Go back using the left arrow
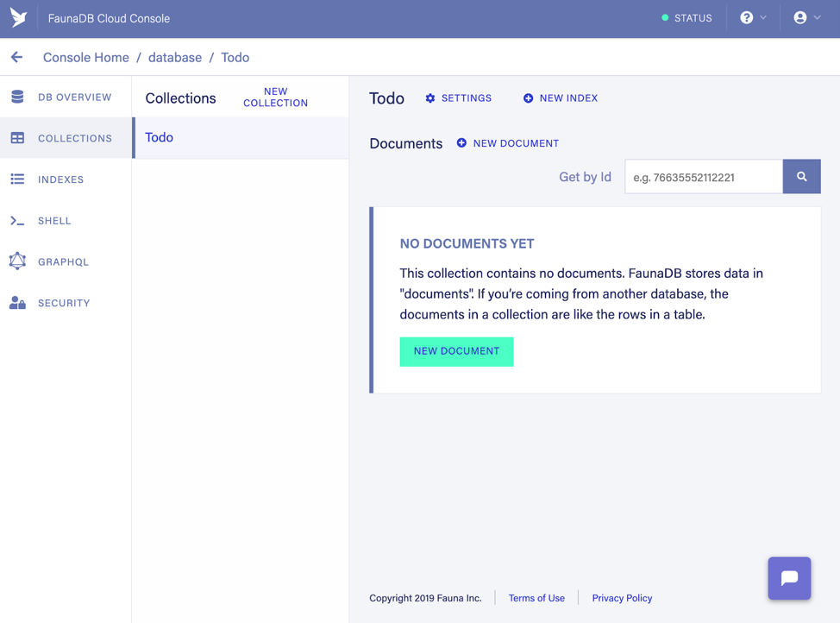This screenshot has height=623, width=840. point(16,57)
